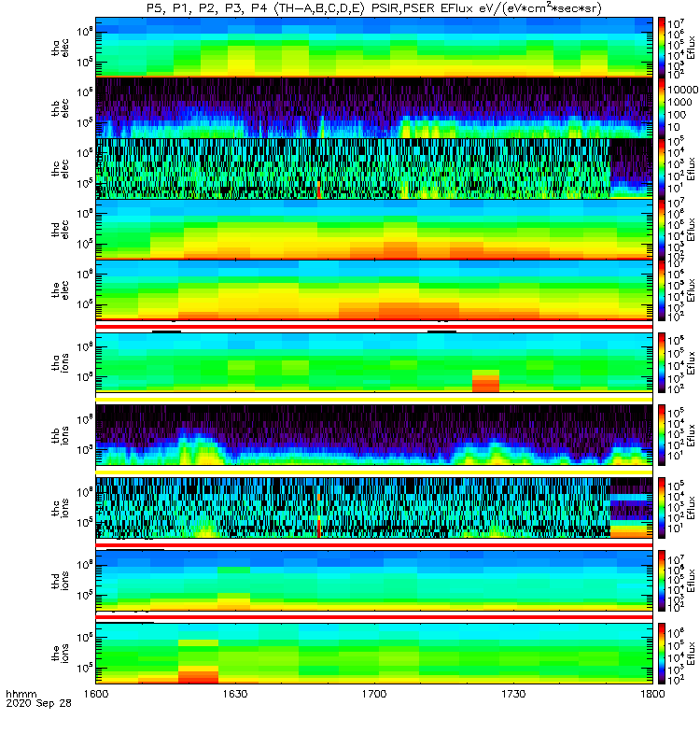Click the thb ions color bar
The width and height of the screenshot is (700, 747).
662,435
